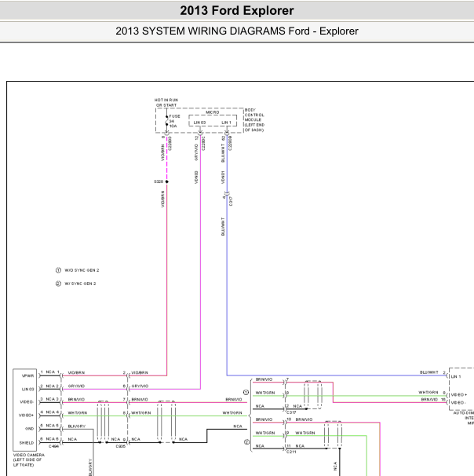474x476 pixels.
Task: Click the 'FUSE 34 10A' fuse label
Action: [x=174, y=121]
